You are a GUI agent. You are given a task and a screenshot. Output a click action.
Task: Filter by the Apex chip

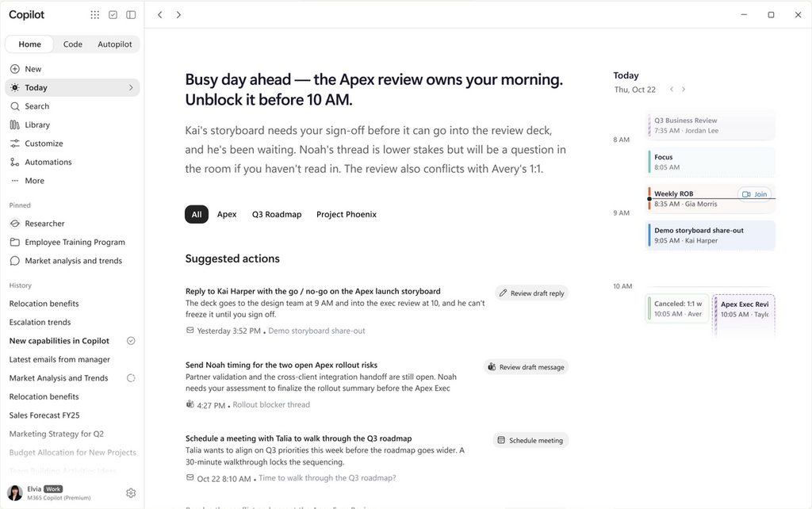(x=227, y=214)
